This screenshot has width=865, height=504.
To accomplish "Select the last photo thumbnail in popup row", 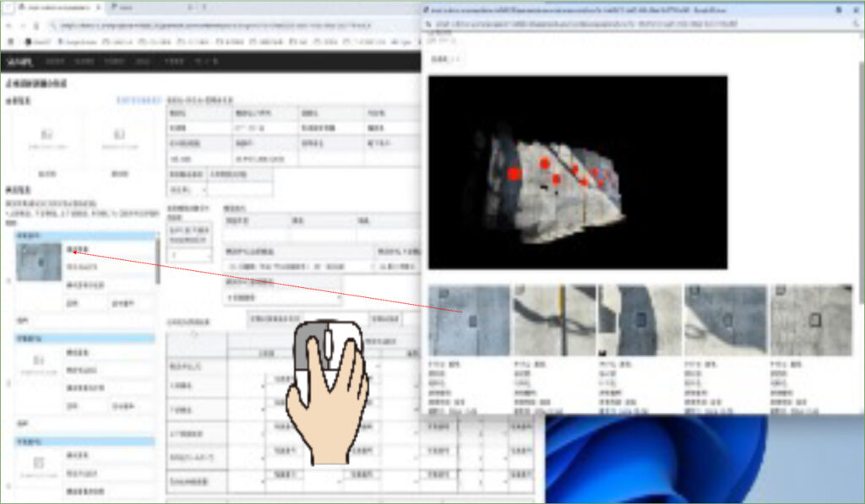I will (x=811, y=320).
